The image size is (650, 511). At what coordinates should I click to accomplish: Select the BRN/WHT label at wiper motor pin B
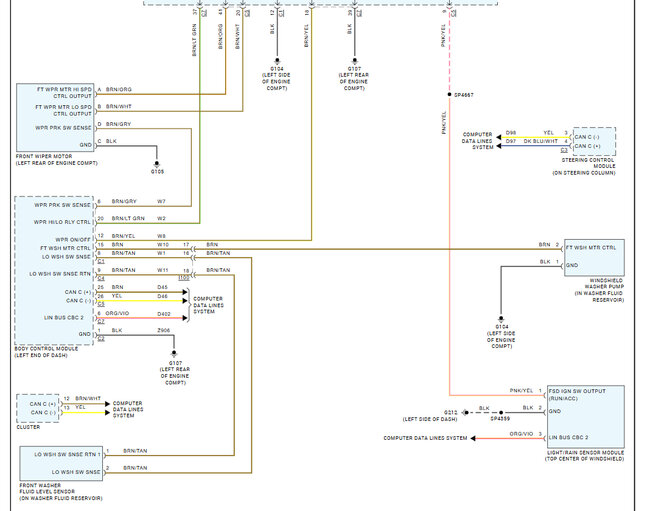[119, 107]
